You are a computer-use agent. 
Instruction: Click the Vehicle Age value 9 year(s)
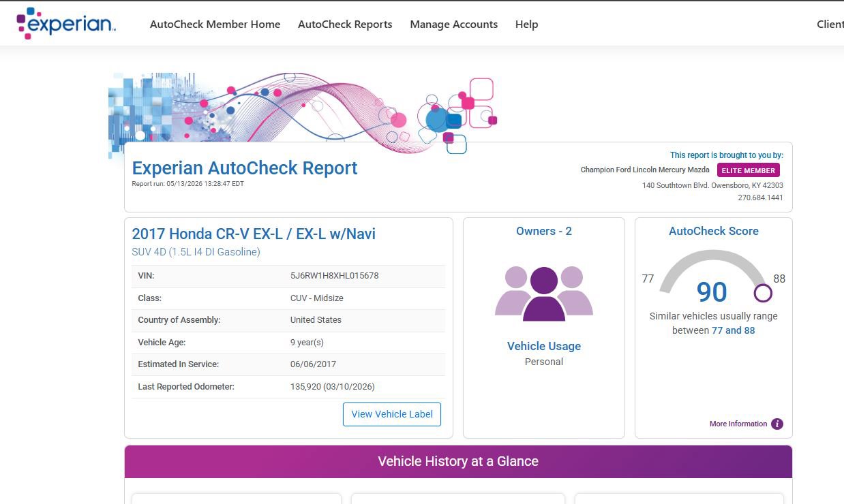click(x=307, y=343)
